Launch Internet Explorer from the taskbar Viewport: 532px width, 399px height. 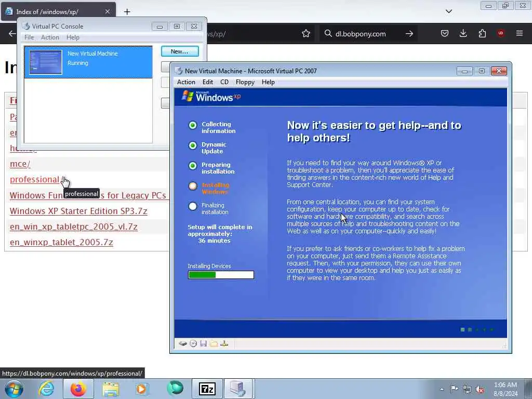[x=46, y=389]
